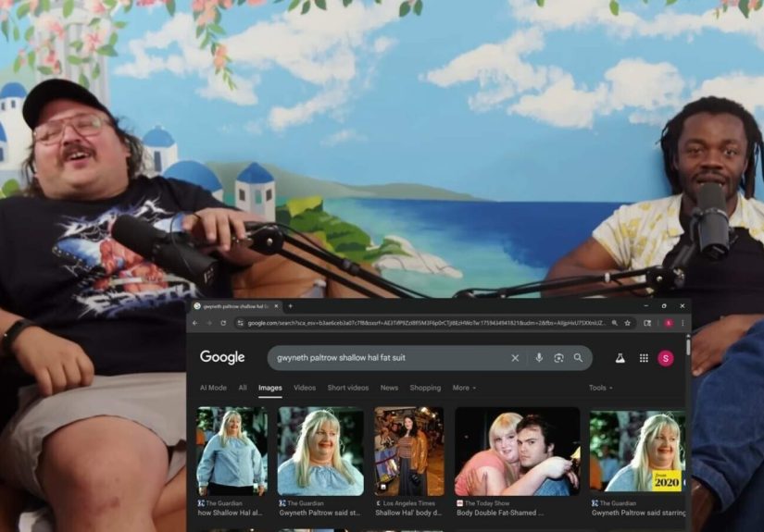Click 'Gwyneth Paltrow said st...' caption link

coord(319,513)
